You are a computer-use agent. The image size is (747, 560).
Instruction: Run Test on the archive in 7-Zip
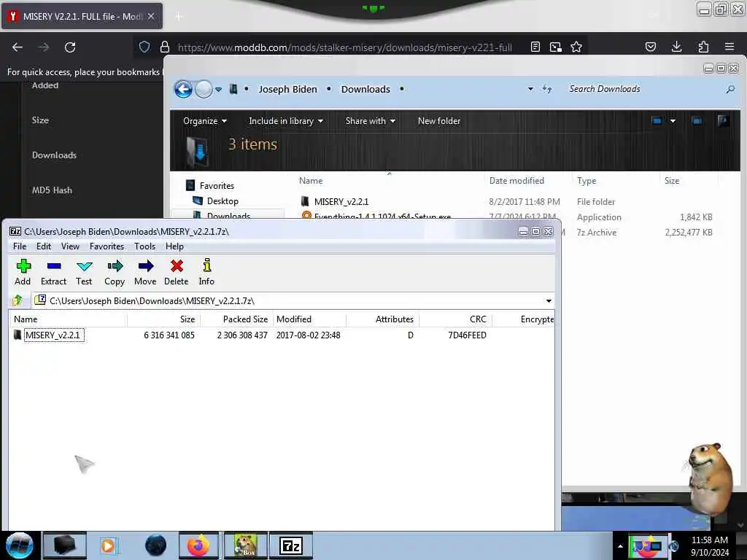84,272
